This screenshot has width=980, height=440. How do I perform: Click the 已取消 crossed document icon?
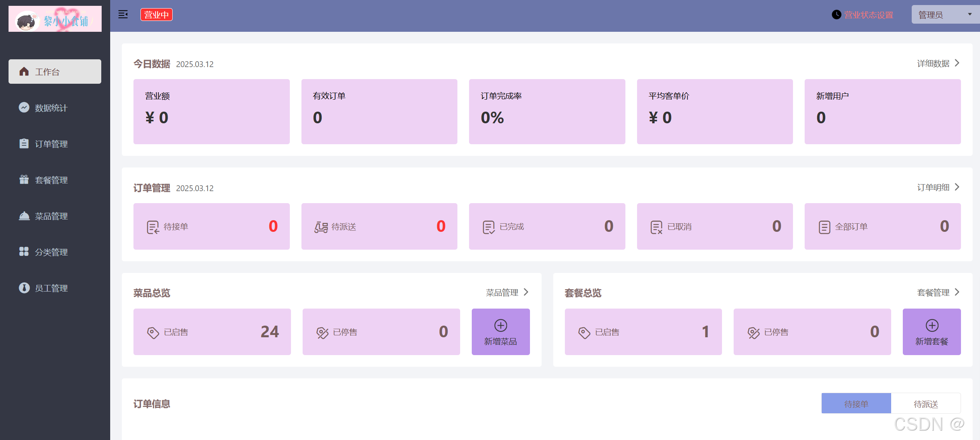point(656,227)
